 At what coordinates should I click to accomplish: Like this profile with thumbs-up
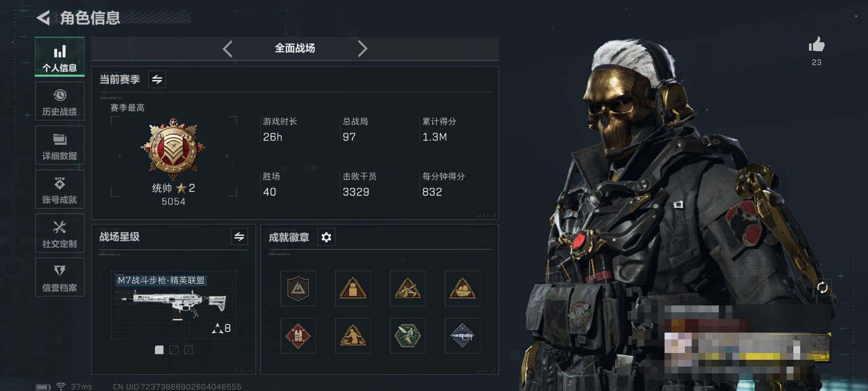(816, 45)
